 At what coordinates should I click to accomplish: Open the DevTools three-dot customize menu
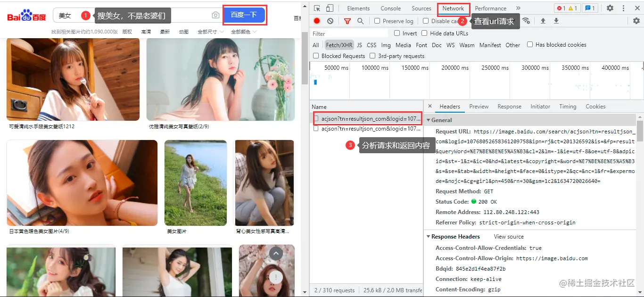click(x=623, y=8)
